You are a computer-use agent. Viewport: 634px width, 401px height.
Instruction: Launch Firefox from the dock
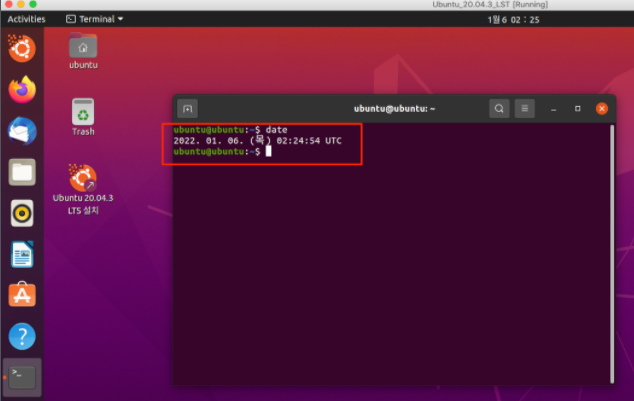coord(22,89)
